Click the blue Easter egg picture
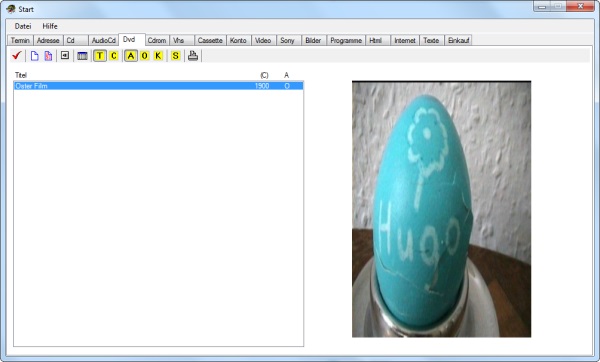600x362 pixels. pos(441,209)
